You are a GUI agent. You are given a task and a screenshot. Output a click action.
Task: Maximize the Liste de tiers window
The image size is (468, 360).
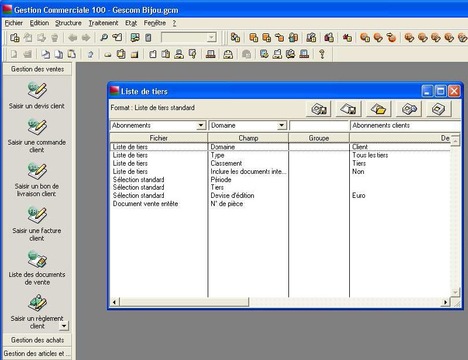(441, 91)
